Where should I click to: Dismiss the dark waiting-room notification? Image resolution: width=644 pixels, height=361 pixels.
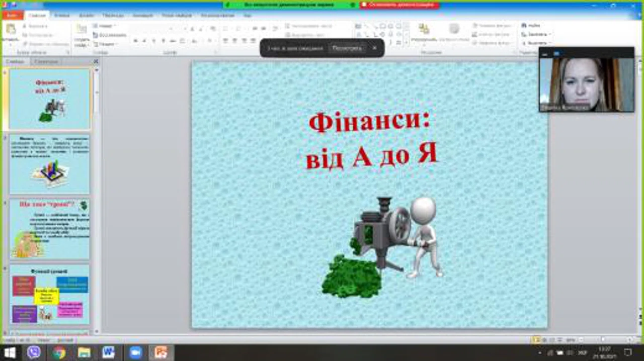click(374, 48)
